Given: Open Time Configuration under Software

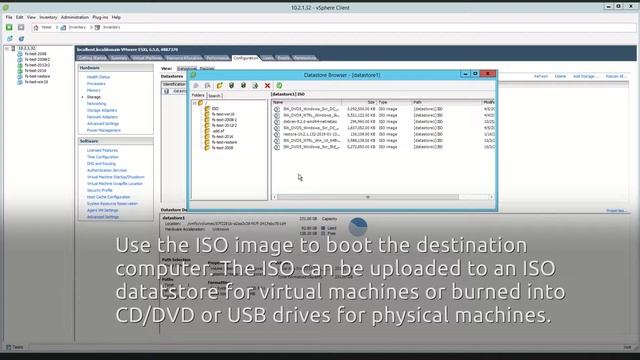Looking at the screenshot, I should (x=103, y=157).
